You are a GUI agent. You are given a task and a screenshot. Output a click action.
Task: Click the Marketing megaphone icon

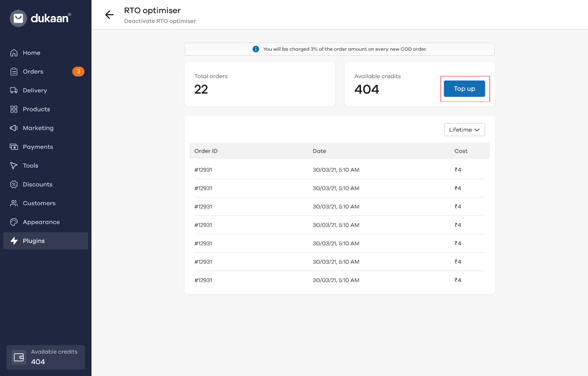pyautogui.click(x=14, y=128)
